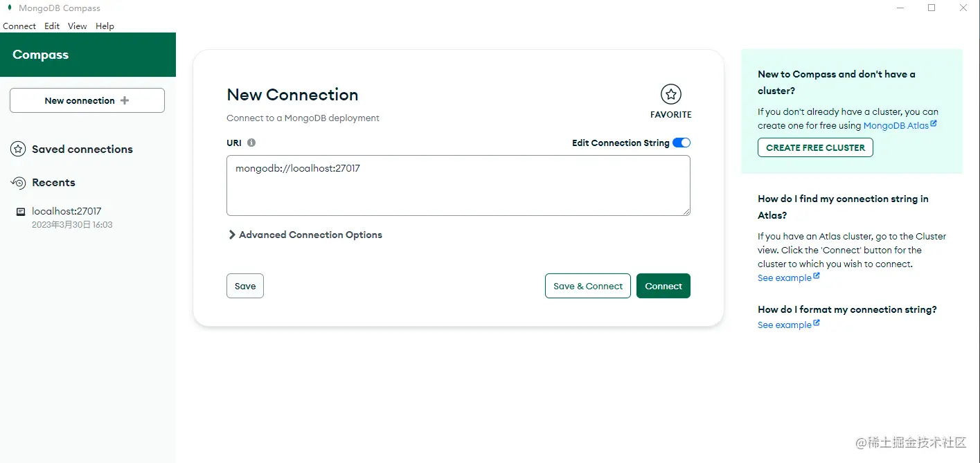Click the Save button
Screen dimensions: 980x463
pos(245,286)
